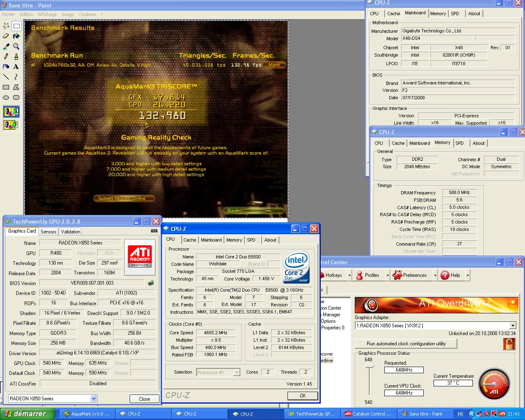Choose the Fill With Color bucket tool

[16, 36]
